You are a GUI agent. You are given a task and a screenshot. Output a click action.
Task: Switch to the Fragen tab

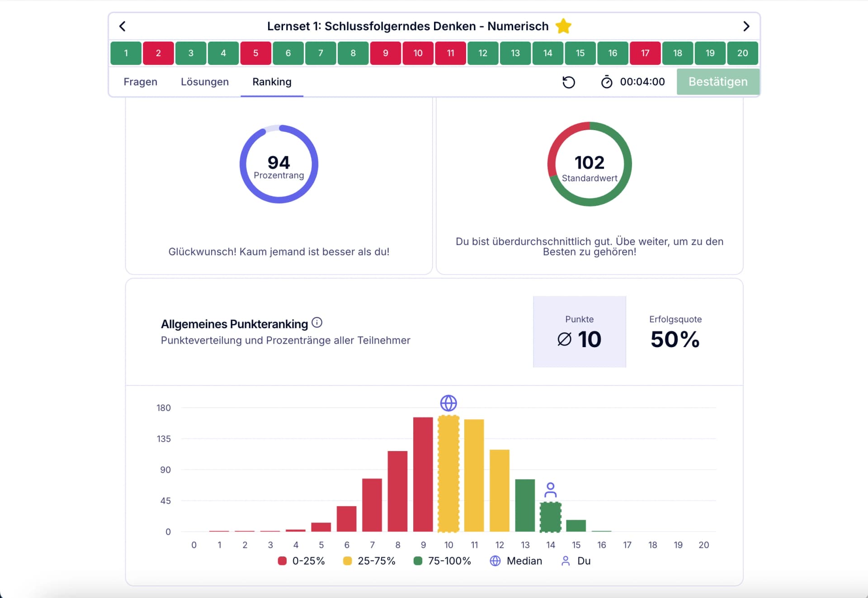pos(140,82)
